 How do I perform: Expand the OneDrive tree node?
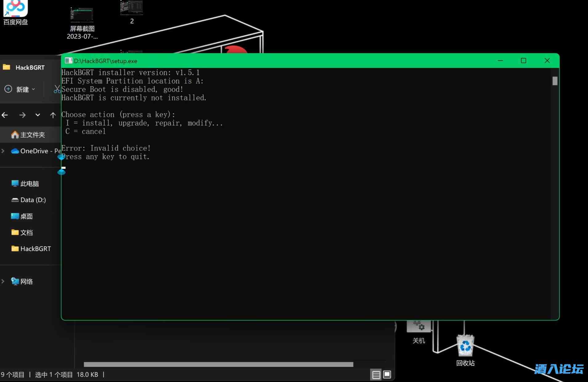pos(3,151)
